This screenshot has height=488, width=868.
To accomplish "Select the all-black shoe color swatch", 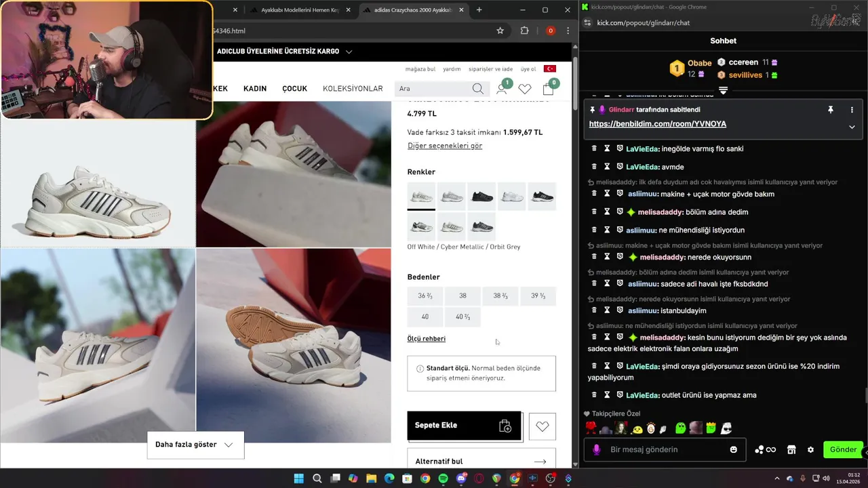I will pos(481,197).
